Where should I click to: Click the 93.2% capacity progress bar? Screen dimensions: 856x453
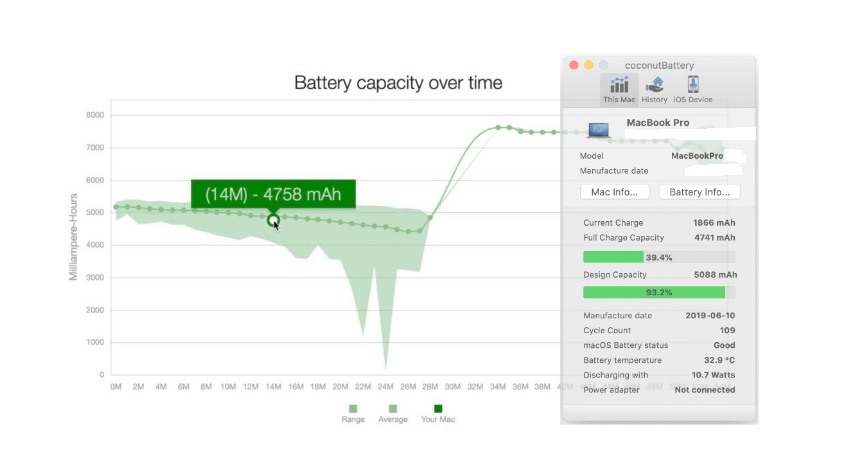(x=659, y=292)
